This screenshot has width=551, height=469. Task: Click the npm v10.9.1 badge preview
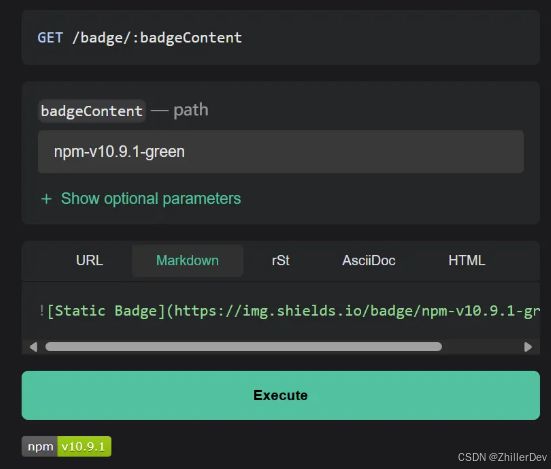click(66, 447)
